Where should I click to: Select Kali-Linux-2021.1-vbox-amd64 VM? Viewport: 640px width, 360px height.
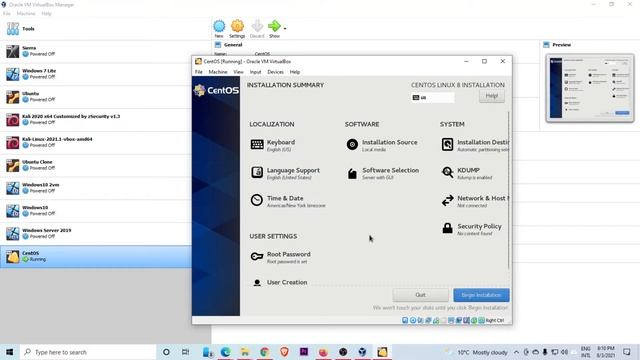pos(96,143)
